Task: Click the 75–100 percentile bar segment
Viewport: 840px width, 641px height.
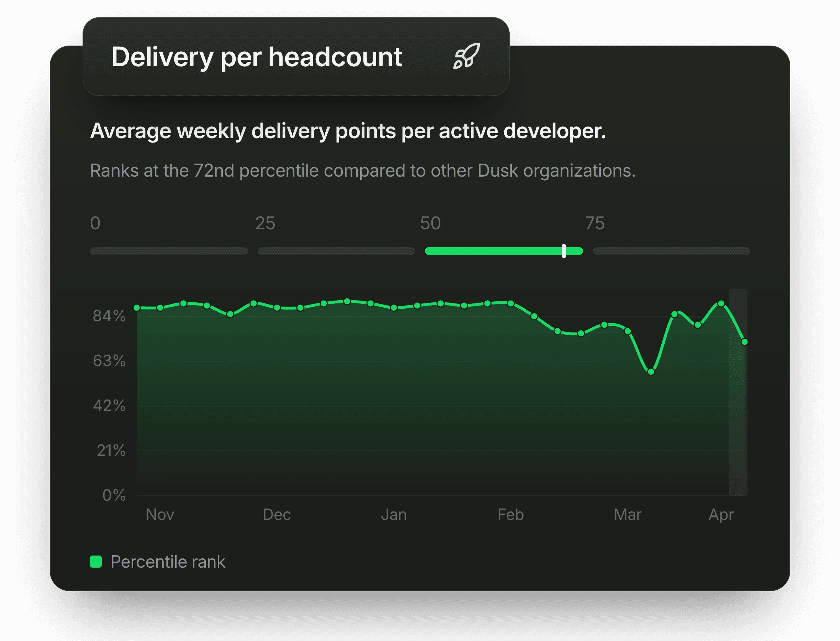Action: click(x=672, y=251)
